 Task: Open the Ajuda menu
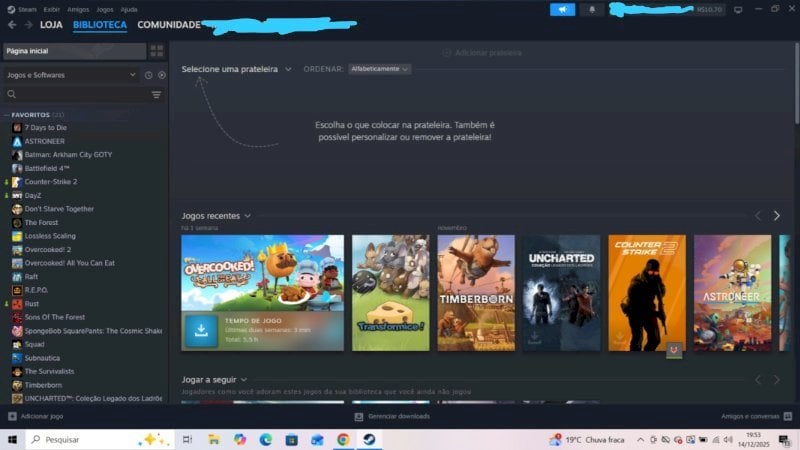(x=129, y=10)
